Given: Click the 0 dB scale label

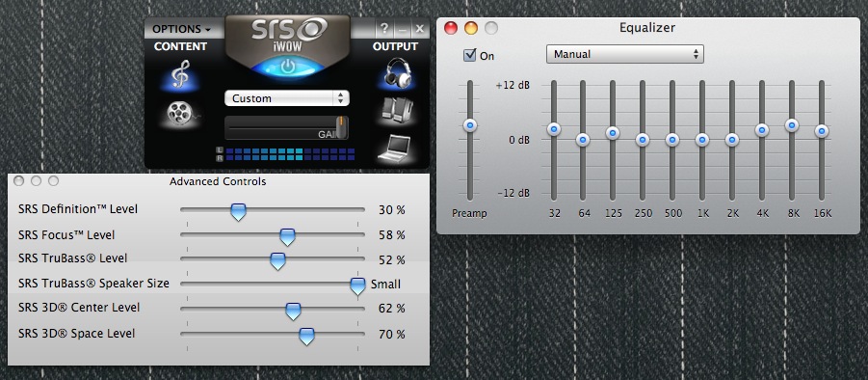Looking at the screenshot, I should 519,140.
